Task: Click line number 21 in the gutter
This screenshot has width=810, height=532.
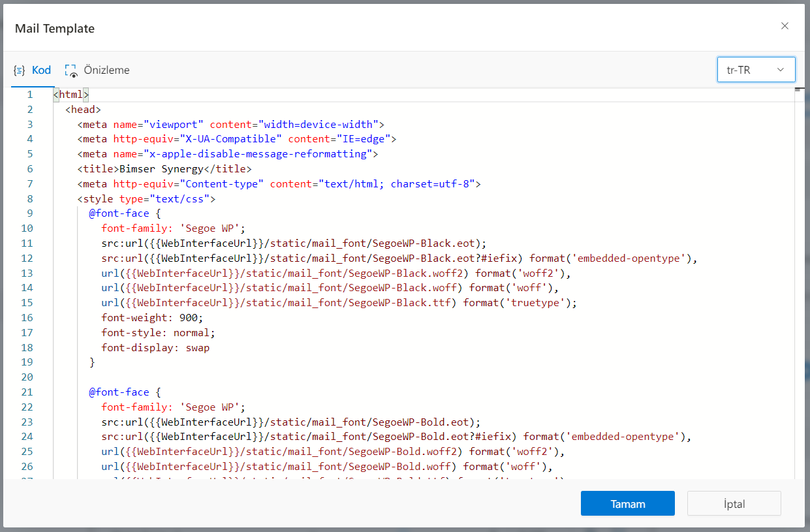Action: coord(27,392)
